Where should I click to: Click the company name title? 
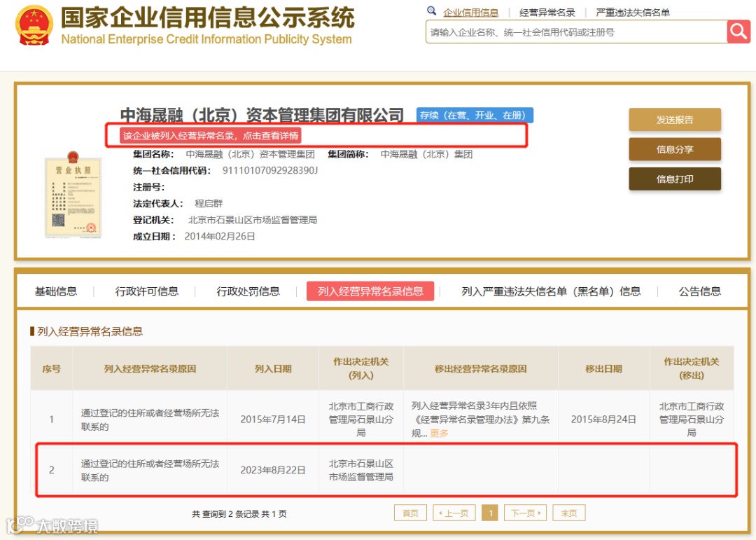coord(262,116)
